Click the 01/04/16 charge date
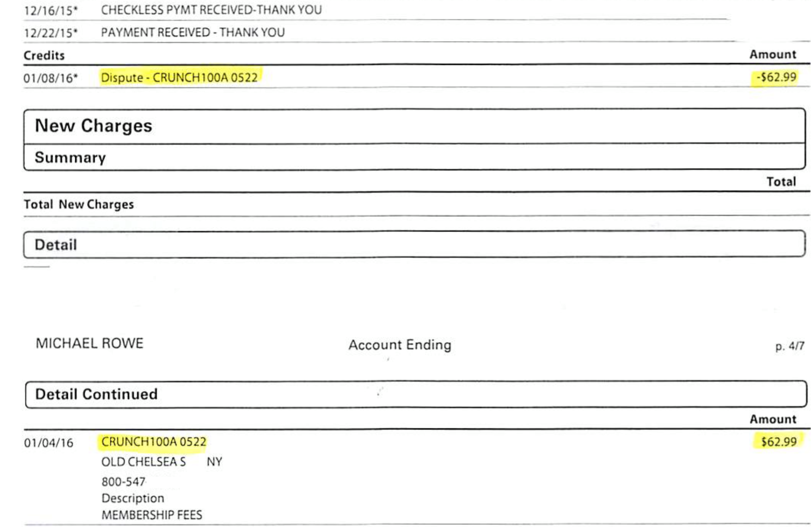Viewport: 811px width, 532px height. [49, 443]
